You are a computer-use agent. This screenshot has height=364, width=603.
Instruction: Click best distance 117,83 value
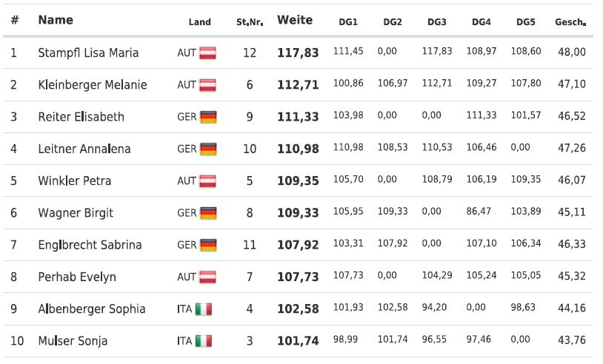point(298,53)
